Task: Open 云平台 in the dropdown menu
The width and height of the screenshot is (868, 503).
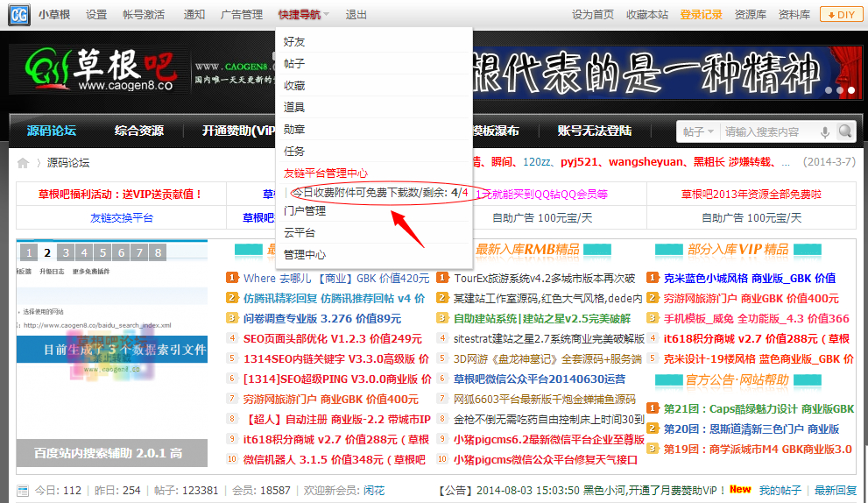Action: tap(300, 233)
